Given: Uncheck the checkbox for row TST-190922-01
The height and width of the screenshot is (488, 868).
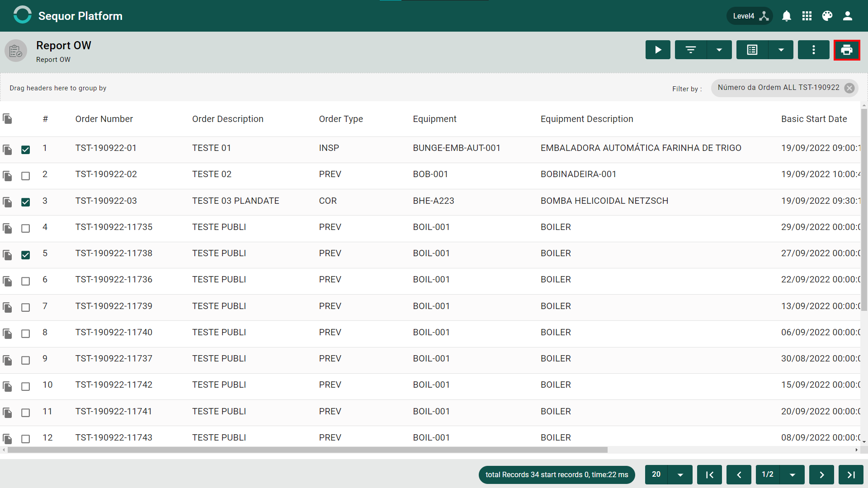Looking at the screenshot, I should (x=26, y=150).
